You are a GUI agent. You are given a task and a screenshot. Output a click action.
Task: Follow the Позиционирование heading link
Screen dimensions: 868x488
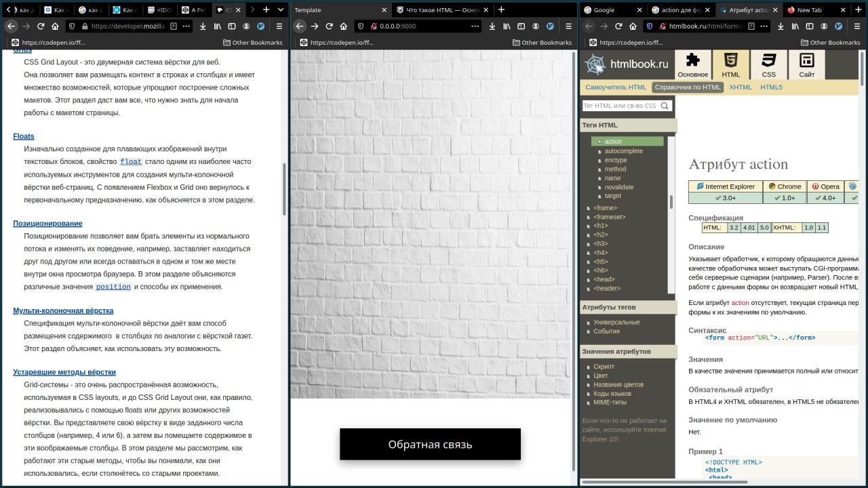pos(47,223)
